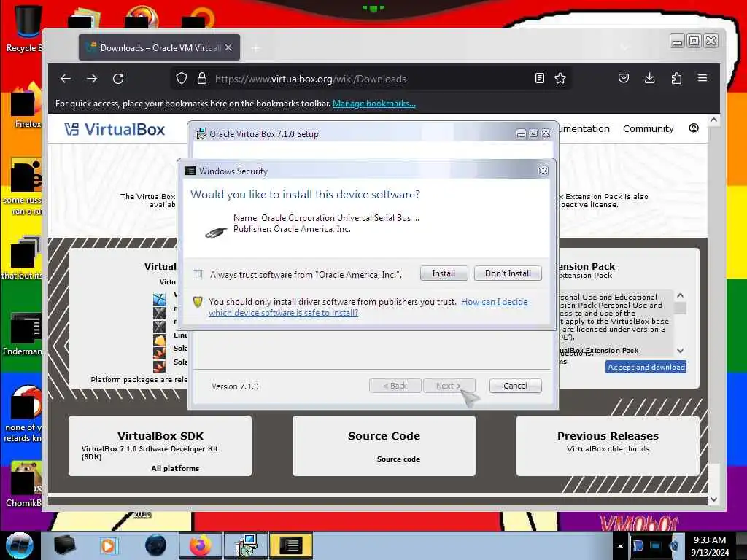Open Enderman desktop icon
The width and height of the screenshot is (747, 560).
click(x=23, y=333)
